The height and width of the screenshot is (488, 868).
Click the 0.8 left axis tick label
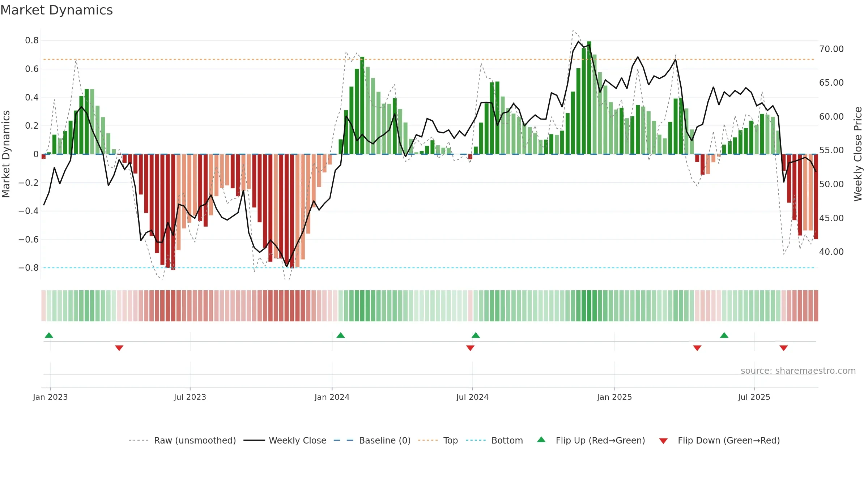32,40
